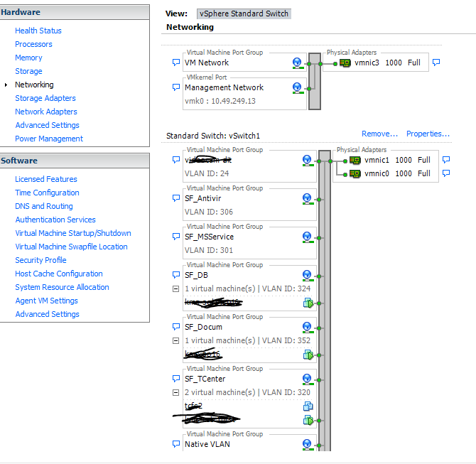Viewport: 476px width, 464px height.
Task: Open Storage configuration link
Action: coord(28,71)
